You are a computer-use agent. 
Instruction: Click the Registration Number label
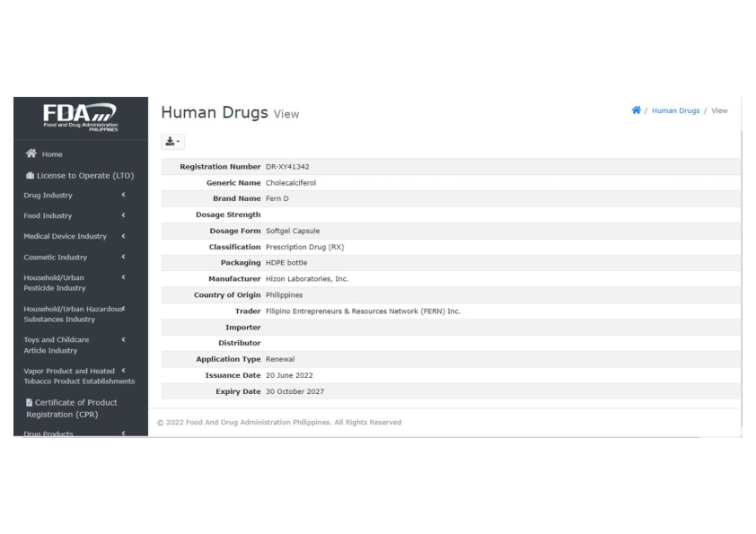tap(220, 167)
